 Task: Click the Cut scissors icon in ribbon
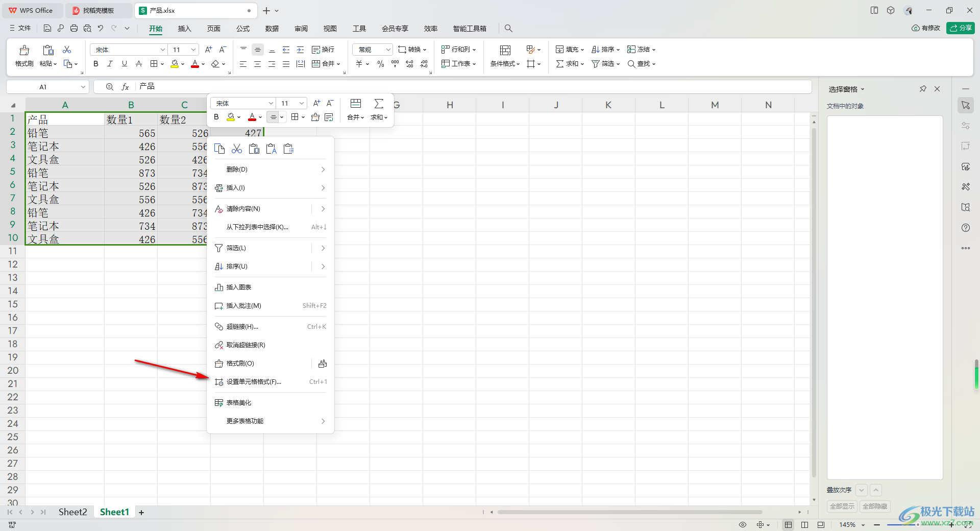point(67,50)
